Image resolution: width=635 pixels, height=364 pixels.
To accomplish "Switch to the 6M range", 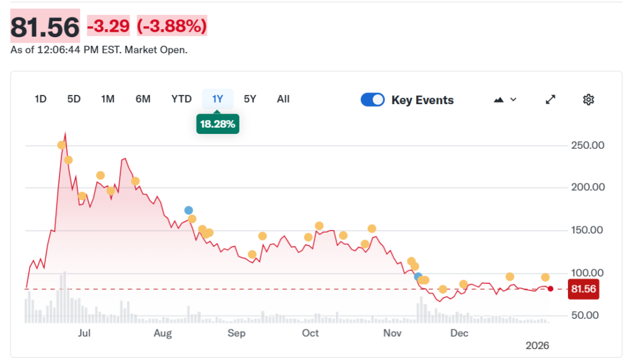I will [143, 99].
